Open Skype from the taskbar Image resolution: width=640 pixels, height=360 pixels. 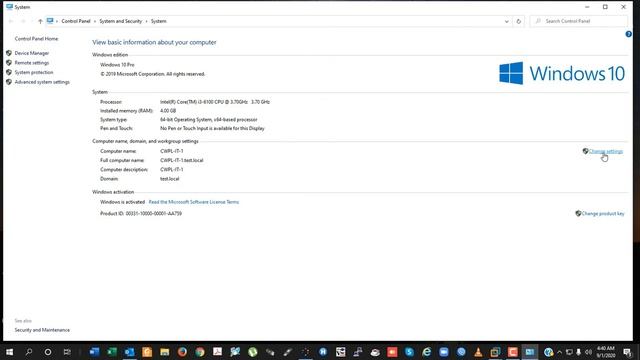point(409,352)
